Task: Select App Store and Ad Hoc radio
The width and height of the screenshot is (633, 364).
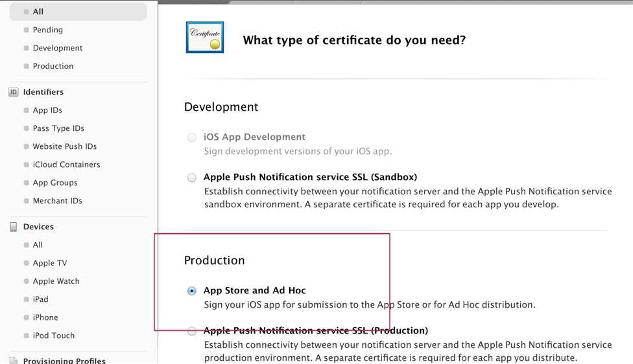Action: 192,291
